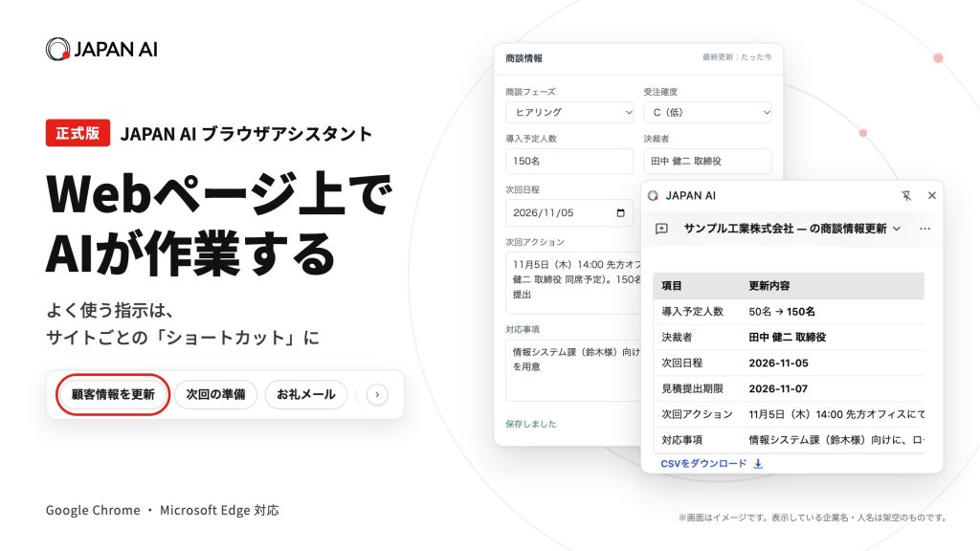Click the Google Chrome・Microsoft Edge 対応 text
980x551 pixels.
[163, 510]
